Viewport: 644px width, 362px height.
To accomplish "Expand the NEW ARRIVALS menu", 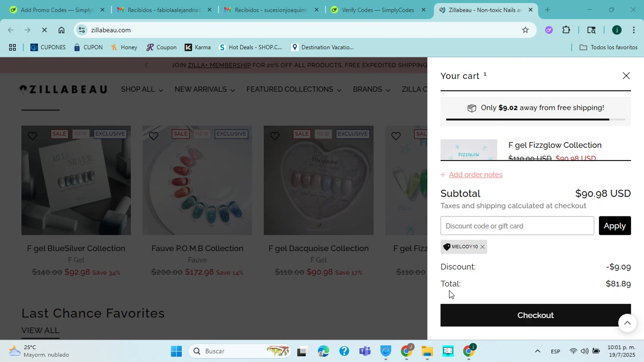I will click(x=204, y=89).
